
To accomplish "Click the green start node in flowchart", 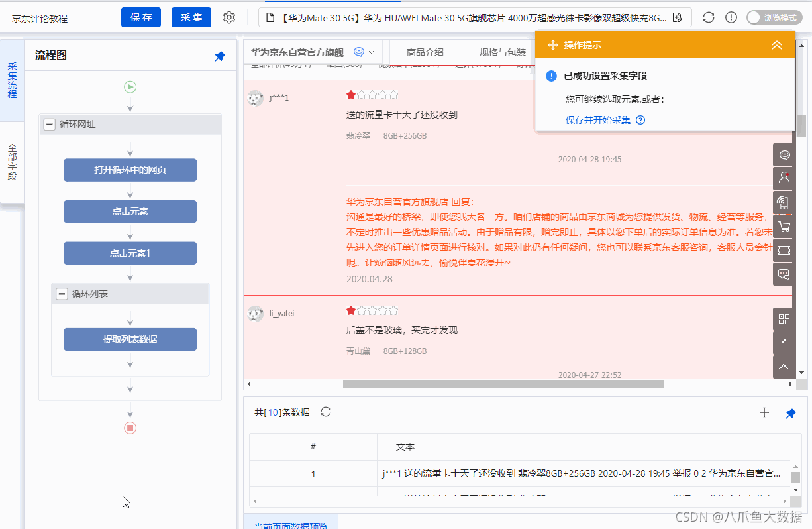I will click(130, 86).
